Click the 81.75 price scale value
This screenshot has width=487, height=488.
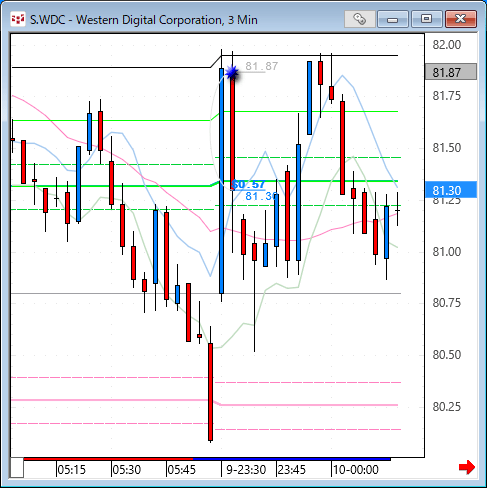click(447, 96)
